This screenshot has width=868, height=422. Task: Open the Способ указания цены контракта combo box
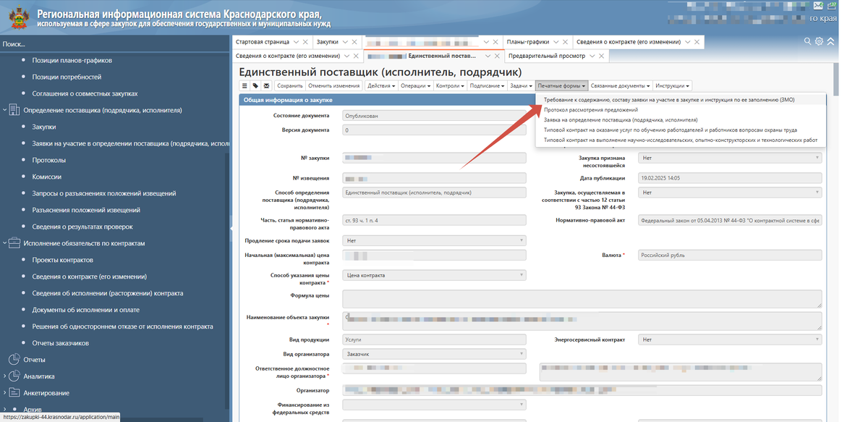click(434, 275)
